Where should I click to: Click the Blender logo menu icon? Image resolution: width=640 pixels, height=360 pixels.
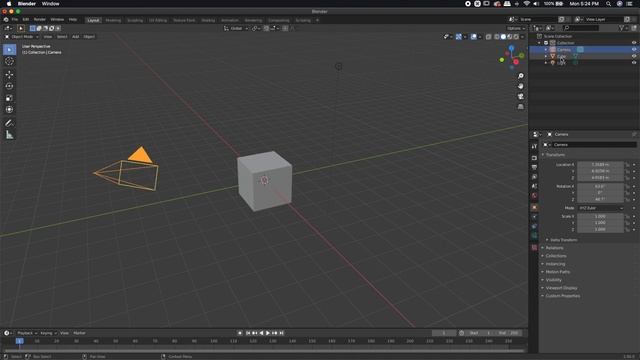click(x=6, y=20)
